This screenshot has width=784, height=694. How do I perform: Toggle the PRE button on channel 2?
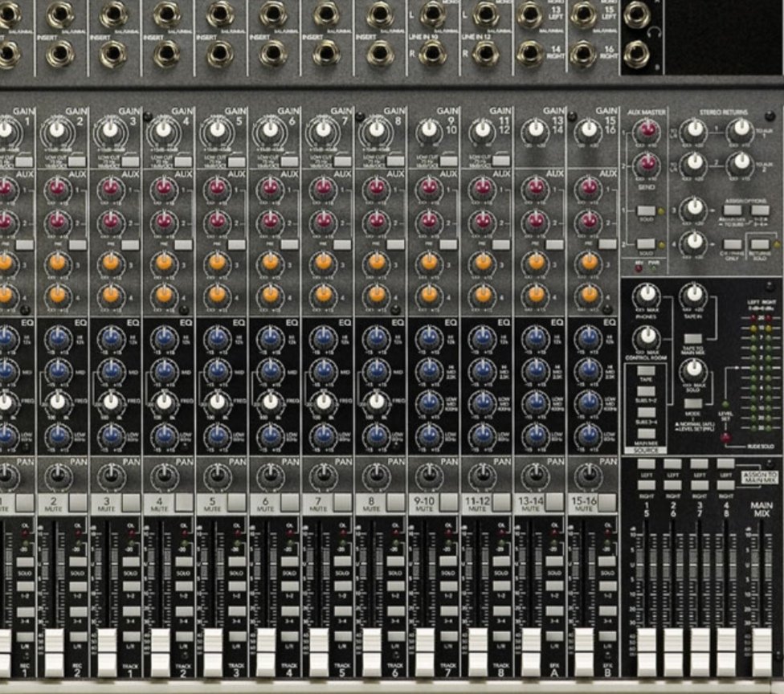click(77, 244)
